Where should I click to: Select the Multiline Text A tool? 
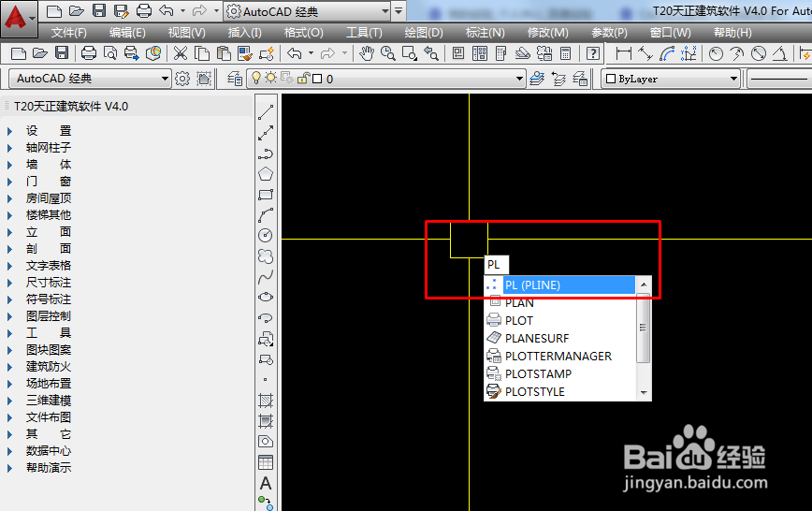coord(266,483)
